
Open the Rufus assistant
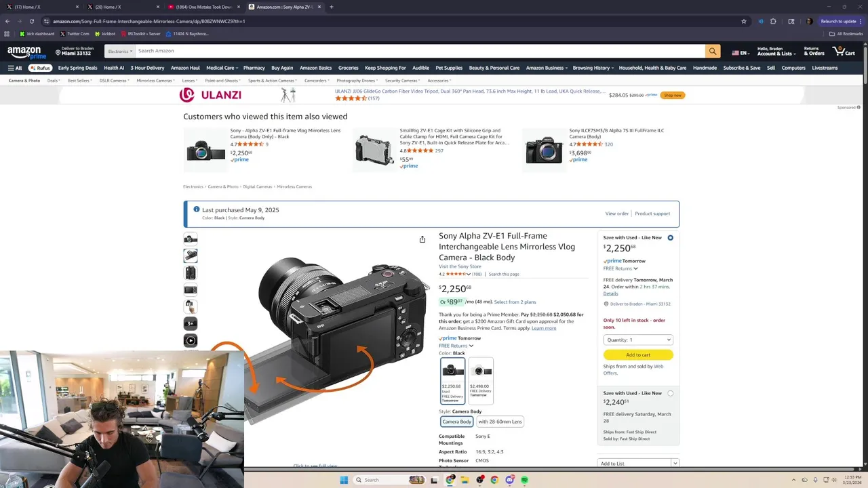40,68
